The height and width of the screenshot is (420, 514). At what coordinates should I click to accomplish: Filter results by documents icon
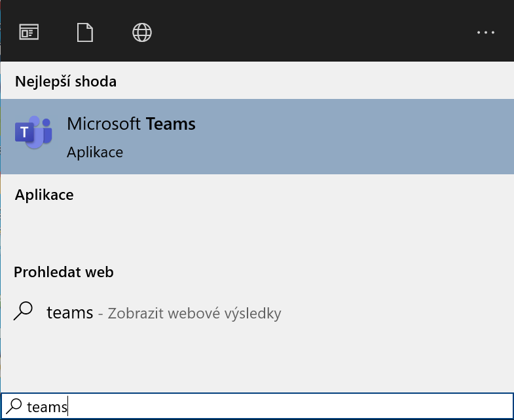pyautogui.click(x=85, y=32)
